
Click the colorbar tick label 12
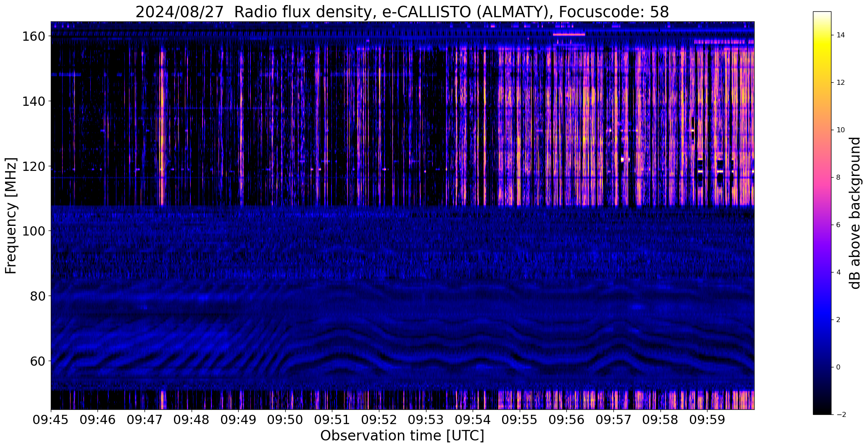(841, 83)
